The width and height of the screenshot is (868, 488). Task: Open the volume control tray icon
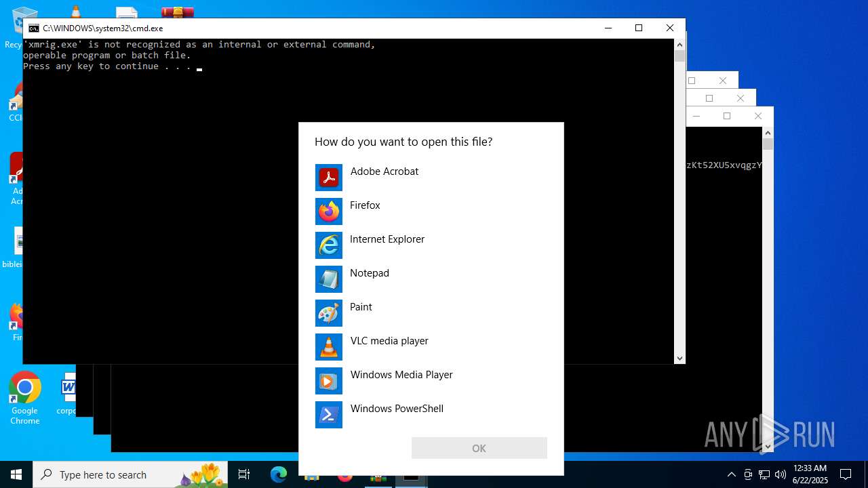781,474
